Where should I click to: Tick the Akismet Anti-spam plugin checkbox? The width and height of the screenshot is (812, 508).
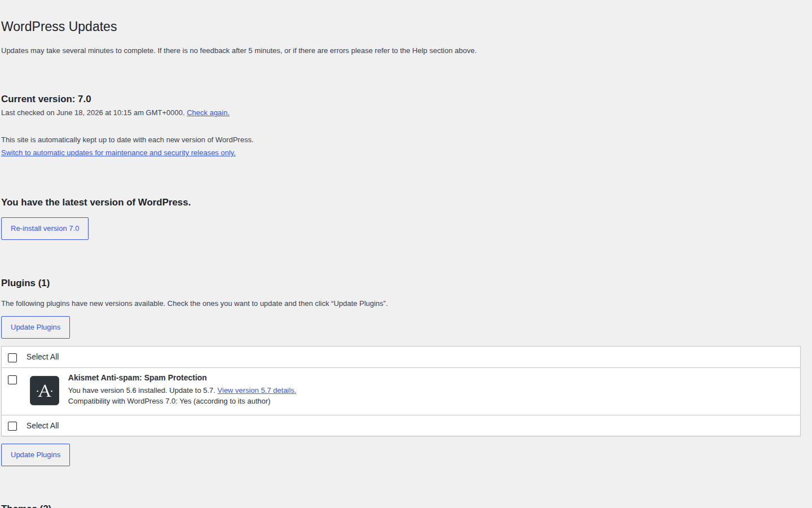[x=12, y=380]
